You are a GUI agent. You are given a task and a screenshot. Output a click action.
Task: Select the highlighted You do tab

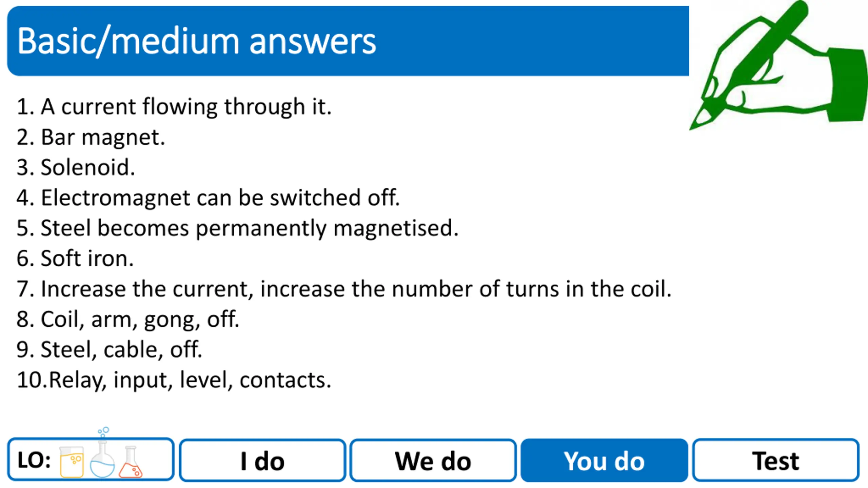click(x=604, y=460)
